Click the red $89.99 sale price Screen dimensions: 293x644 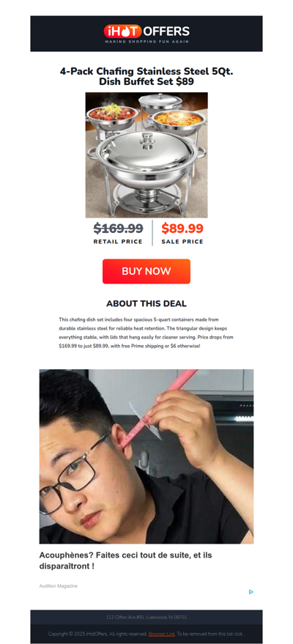pos(182,228)
